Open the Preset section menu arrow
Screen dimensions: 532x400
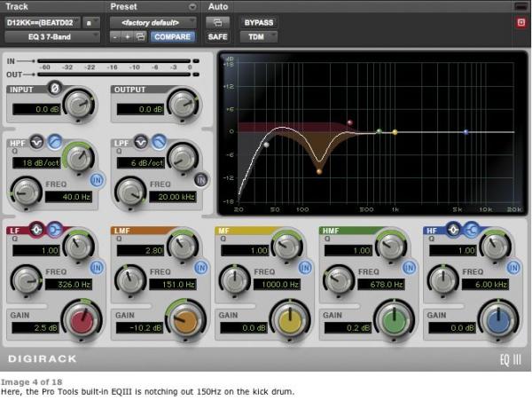coord(193,6)
